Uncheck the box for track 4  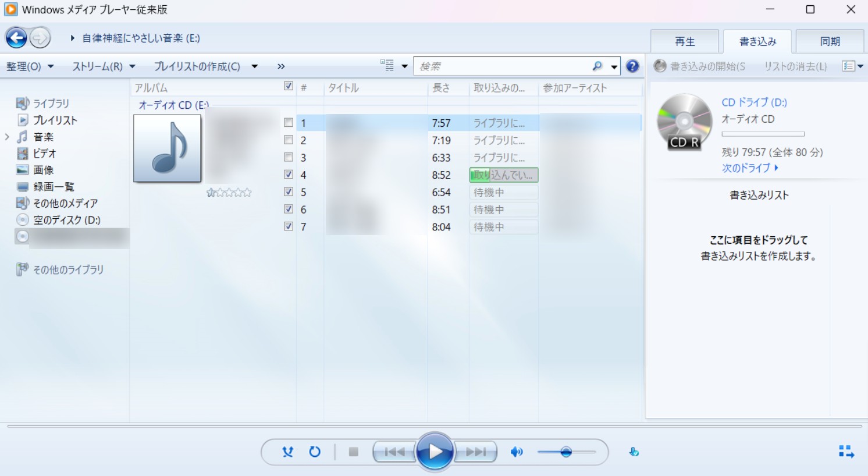point(289,174)
